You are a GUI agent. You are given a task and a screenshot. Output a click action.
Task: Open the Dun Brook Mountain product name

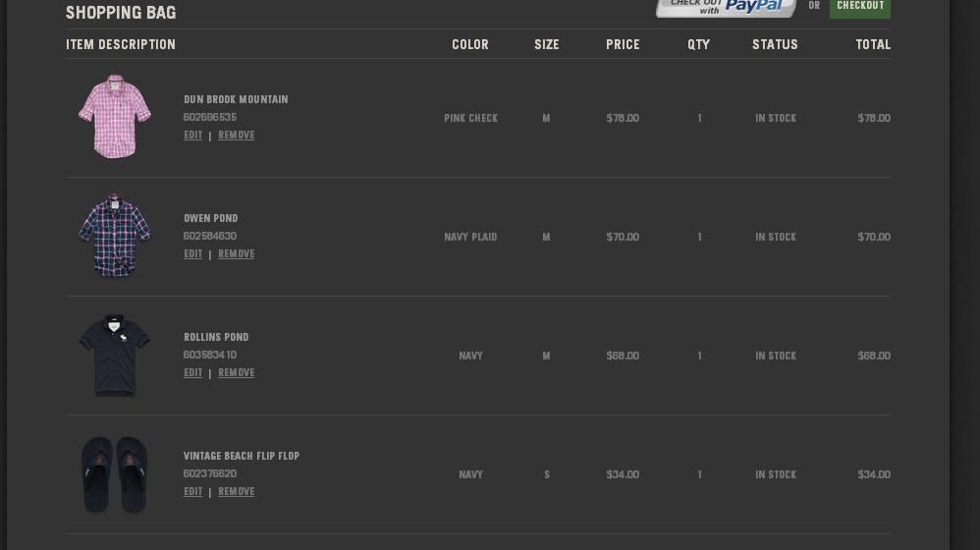[x=236, y=99]
